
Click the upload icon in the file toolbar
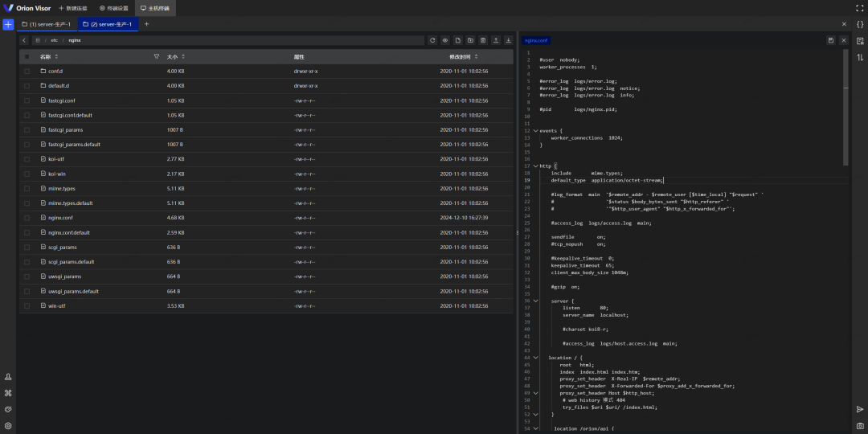pyautogui.click(x=495, y=40)
